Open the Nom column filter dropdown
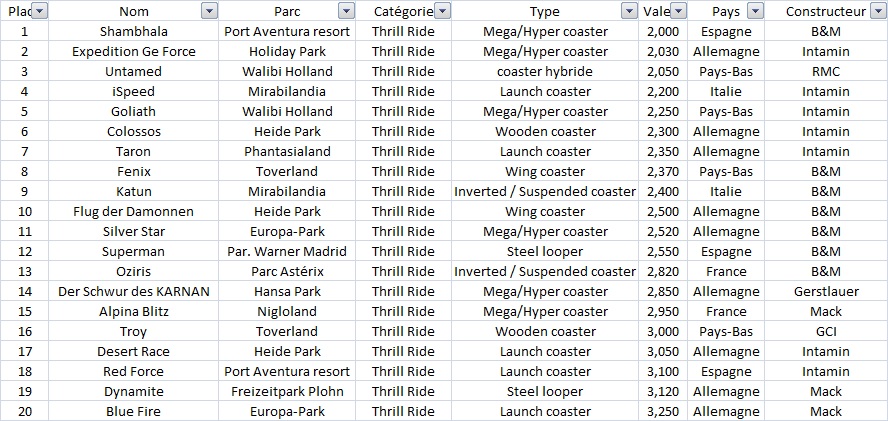 pos(210,11)
